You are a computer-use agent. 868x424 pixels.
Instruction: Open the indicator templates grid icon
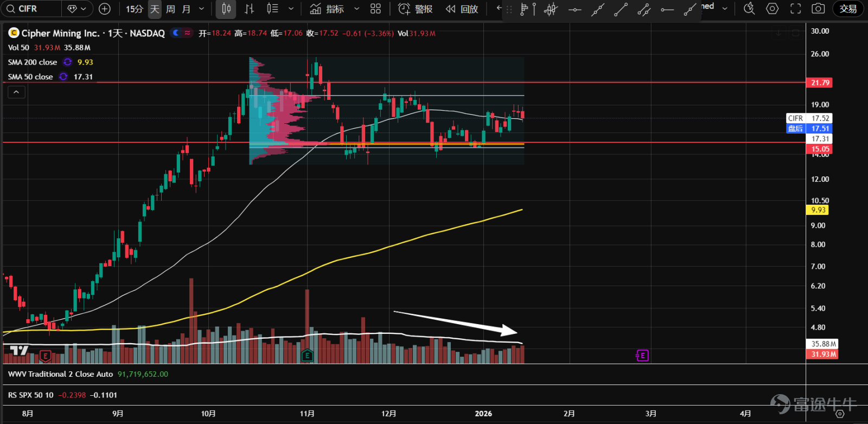click(x=375, y=9)
